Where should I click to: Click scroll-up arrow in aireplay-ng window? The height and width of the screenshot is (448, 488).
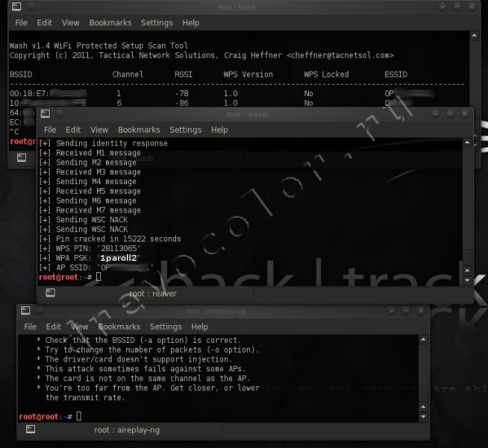424,340
